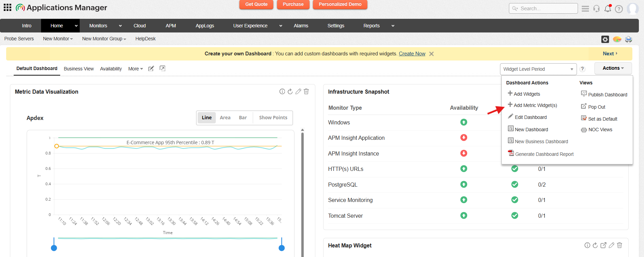This screenshot has height=257, width=644.
Task: Select Generate Dashboard Report
Action: 541,154
